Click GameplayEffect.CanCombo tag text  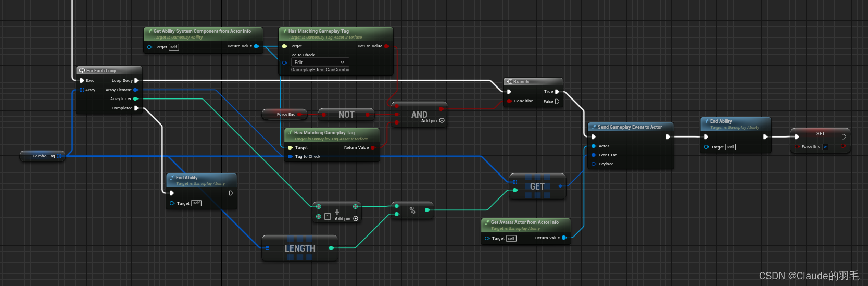coord(320,70)
